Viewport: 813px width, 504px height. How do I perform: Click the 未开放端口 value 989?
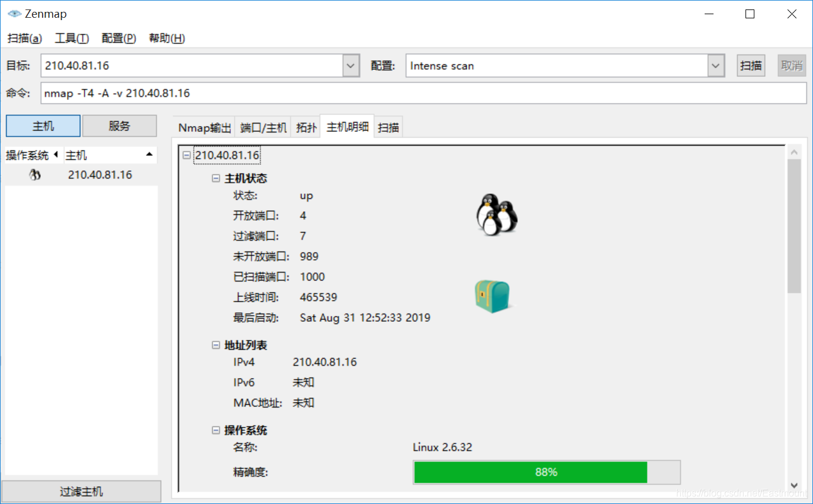pyautogui.click(x=309, y=257)
